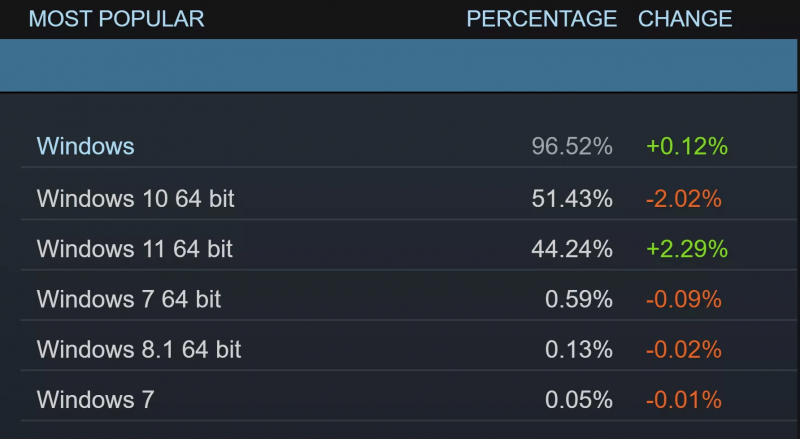This screenshot has width=800, height=439.
Task: Select the Windows 11 64 bit entry
Action: 134,249
